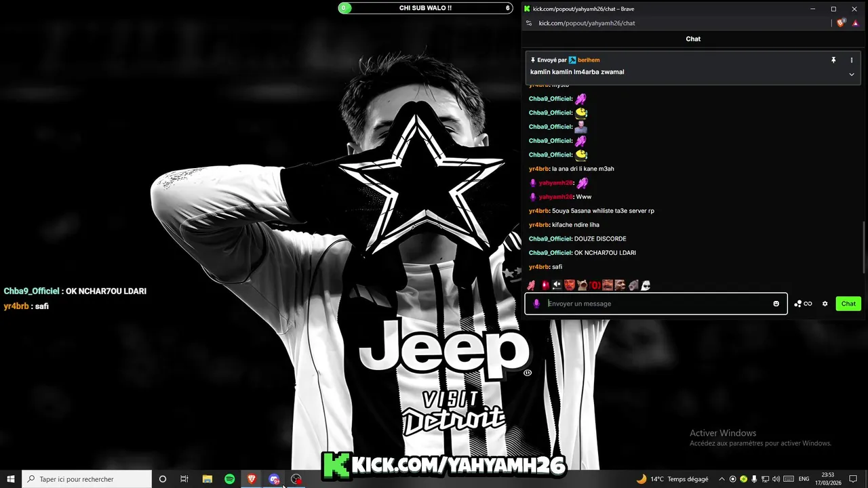
Task: Send message with the green Chat button
Action: pos(848,304)
